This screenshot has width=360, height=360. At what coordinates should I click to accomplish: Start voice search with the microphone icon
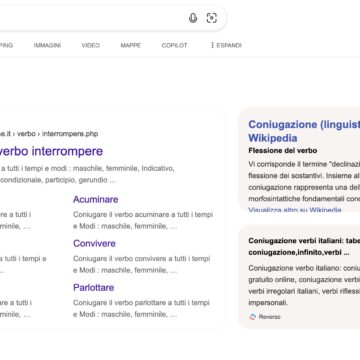pyautogui.click(x=193, y=18)
